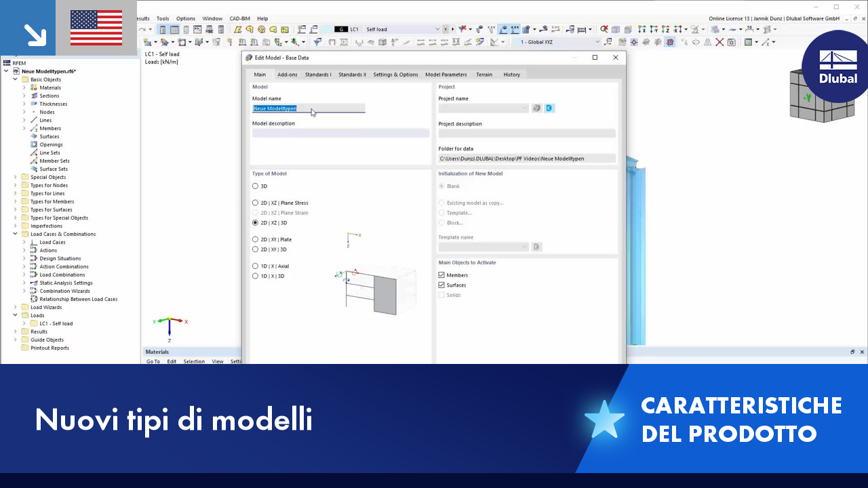The height and width of the screenshot is (488, 868).
Task: Click the Openings icon in navigator
Action: pyautogui.click(x=34, y=144)
